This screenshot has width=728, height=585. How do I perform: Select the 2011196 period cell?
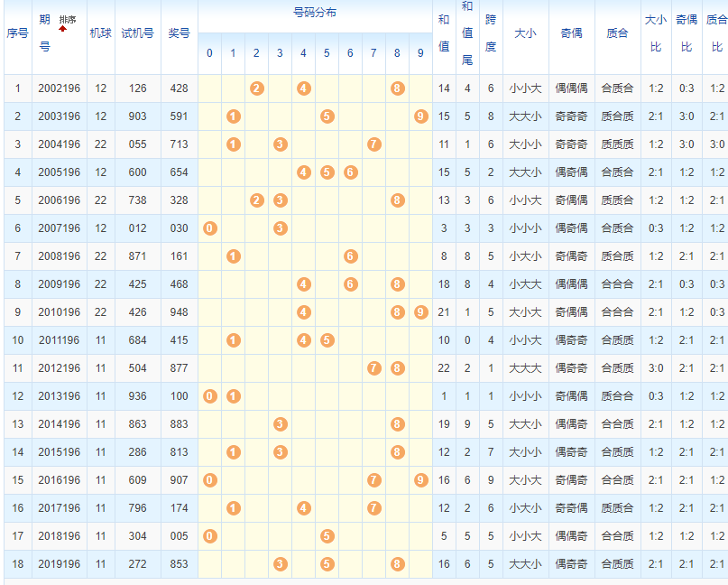click(x=59, y=340)
